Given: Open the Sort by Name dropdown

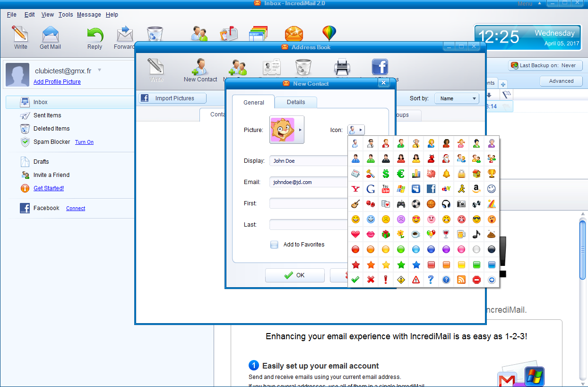Looking at the screenshot, I should (x=457, y=98).
